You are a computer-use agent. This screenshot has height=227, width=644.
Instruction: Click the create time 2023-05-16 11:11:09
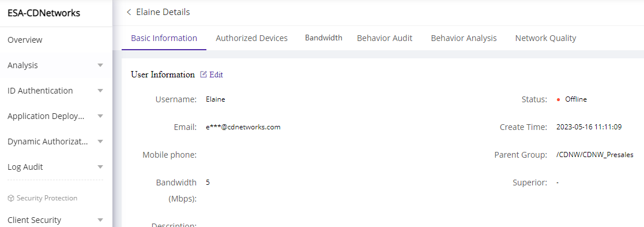click(x=589, y=127)
